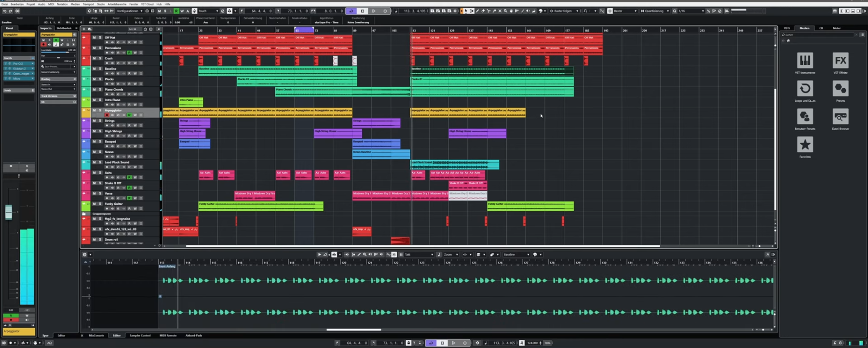Screen dimensions: 868x348
Task: Select the mute X tool
Action: [500, 11]
